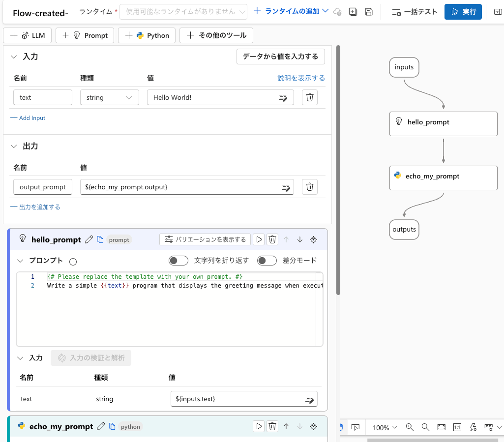Zoom in on the flow graph
Viewport: 504px width, 442px height.
click(410, 427)
